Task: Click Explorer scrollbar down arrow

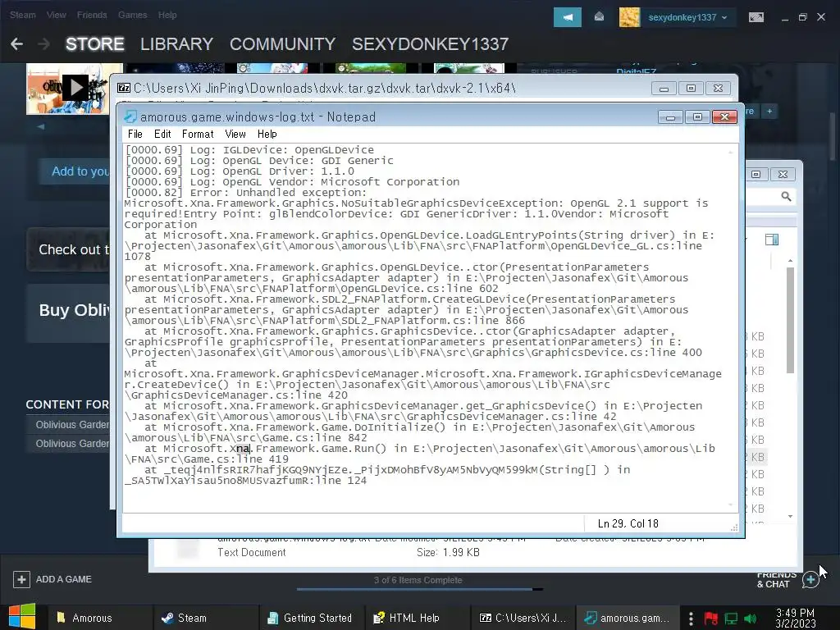Action: point(790,517)
